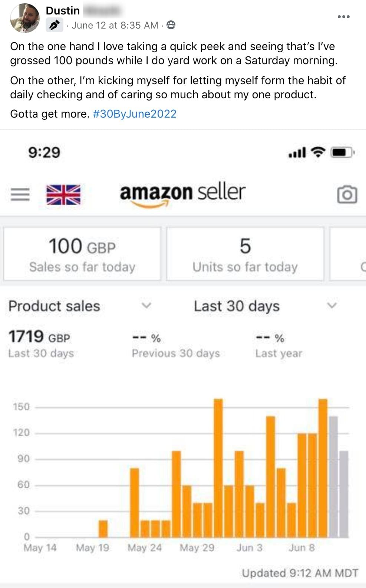Tap the UK flag marketplace icon
Viewport: 366px width, 588px height.
click(63, 194)
